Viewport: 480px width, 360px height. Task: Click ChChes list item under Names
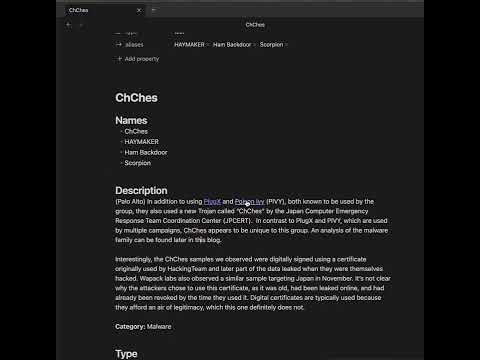point(136,131)
